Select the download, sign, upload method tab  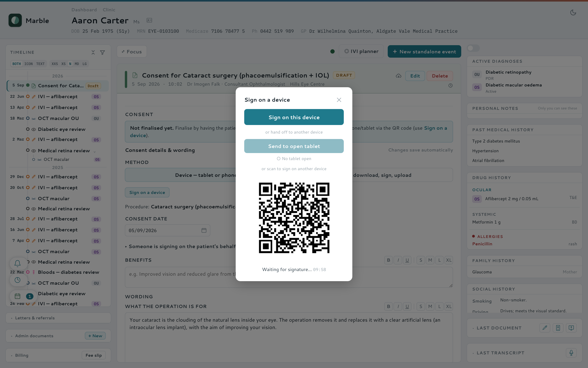coord(382,175)
